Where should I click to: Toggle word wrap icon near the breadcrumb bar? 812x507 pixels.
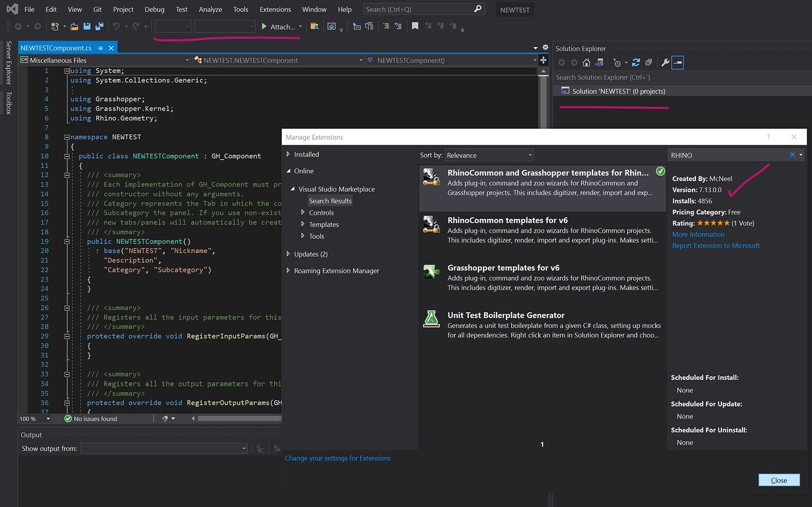pyautogui.click(x=543, y=59)
